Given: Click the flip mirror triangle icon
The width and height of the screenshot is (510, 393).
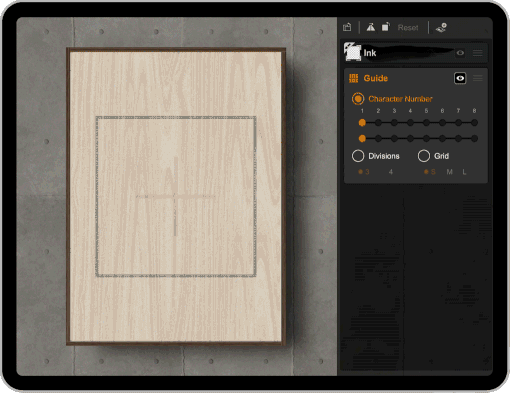Looking at the screenshot, I should [371, 27].
